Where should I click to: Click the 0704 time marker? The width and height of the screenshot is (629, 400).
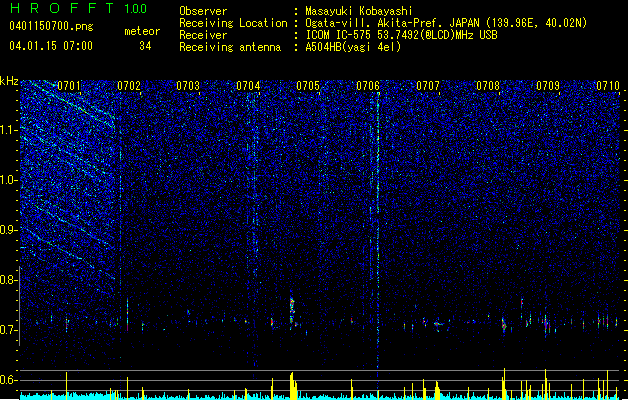click(x=248, y=86)
